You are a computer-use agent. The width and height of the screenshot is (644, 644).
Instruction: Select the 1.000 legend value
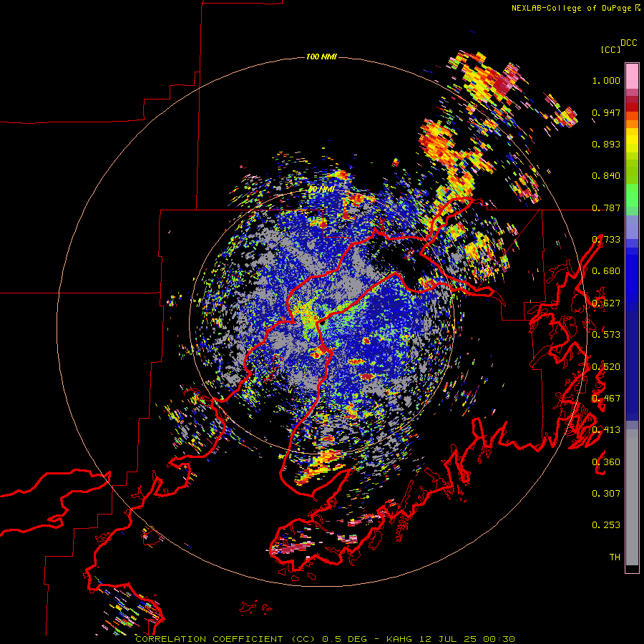pyautogui.click(x=606, y=80)
